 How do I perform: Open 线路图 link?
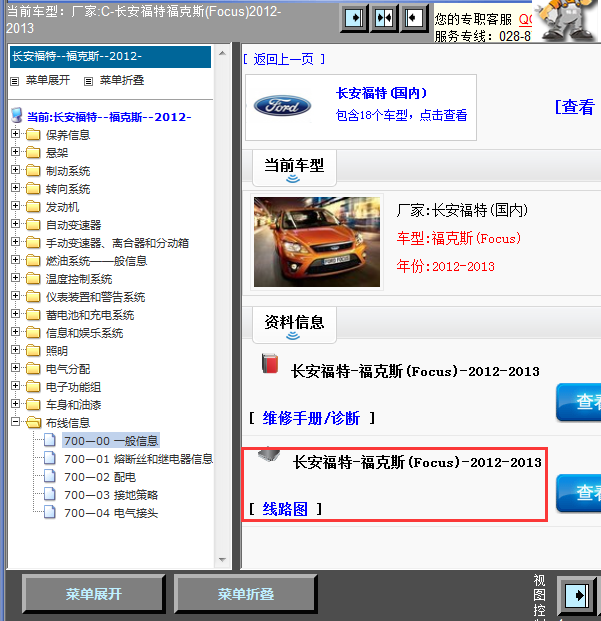pos(285,509)
